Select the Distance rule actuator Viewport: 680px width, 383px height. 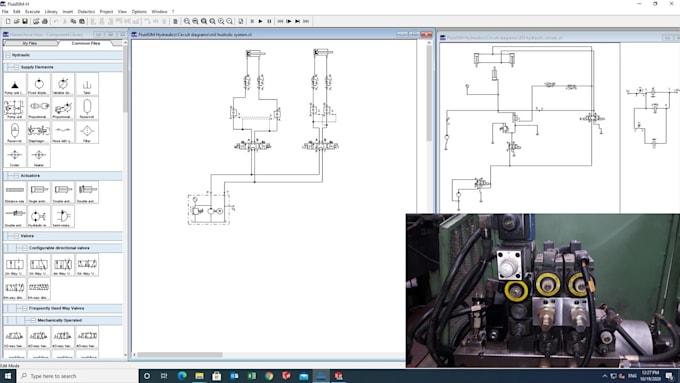pos(15,192)
